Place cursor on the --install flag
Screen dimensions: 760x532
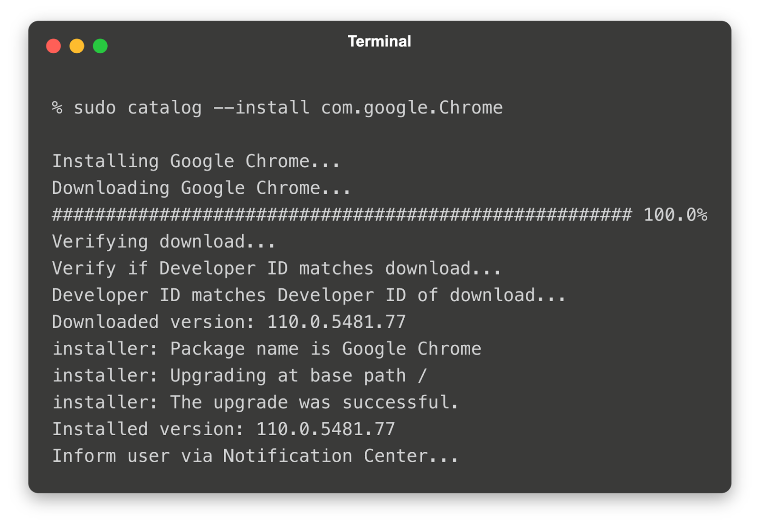pyautogui.click(x=261, y=108)
